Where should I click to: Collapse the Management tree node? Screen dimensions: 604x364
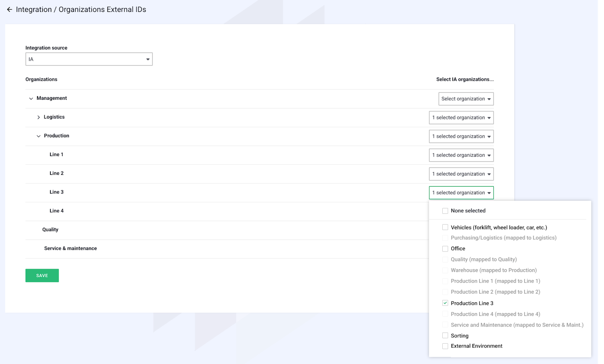point(31,99)
